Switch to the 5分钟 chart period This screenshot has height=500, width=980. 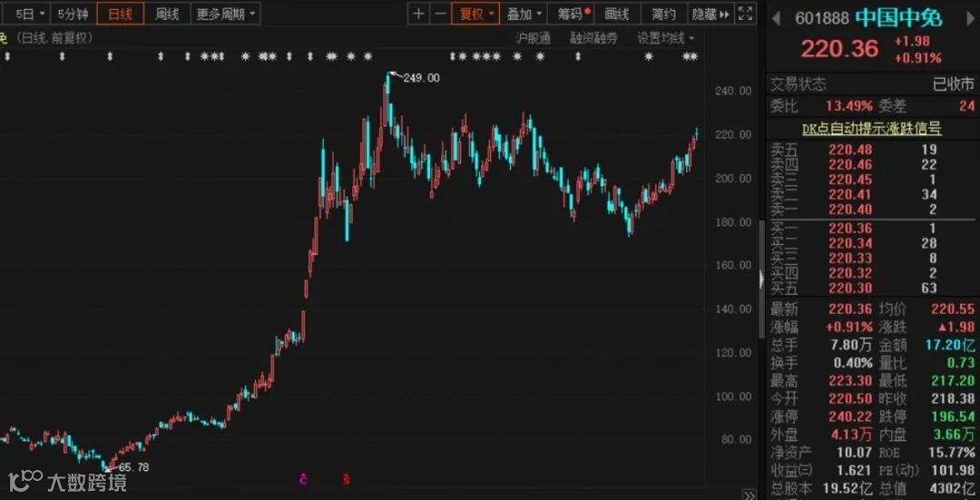(73, 14)
